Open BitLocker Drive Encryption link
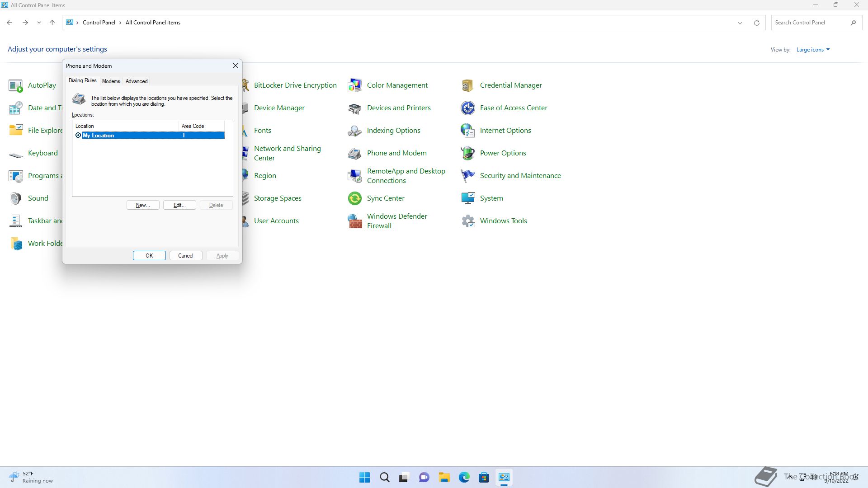 tap(295, 85)
